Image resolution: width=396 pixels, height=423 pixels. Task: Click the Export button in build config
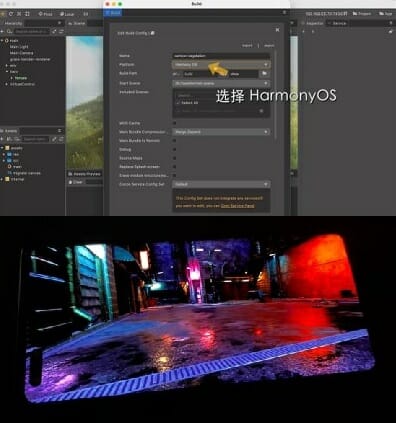click(x=269, y=46)
